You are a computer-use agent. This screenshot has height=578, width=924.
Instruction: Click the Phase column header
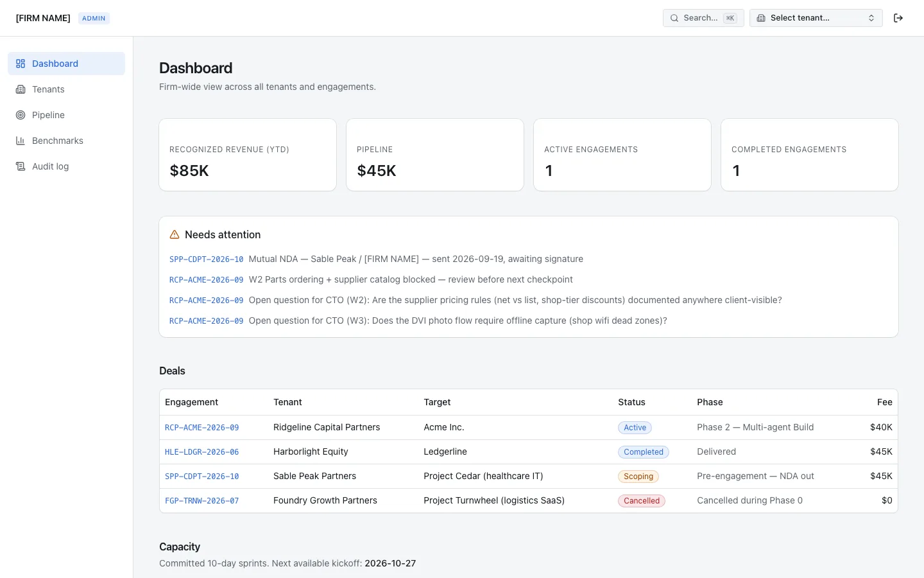[710, 402]
